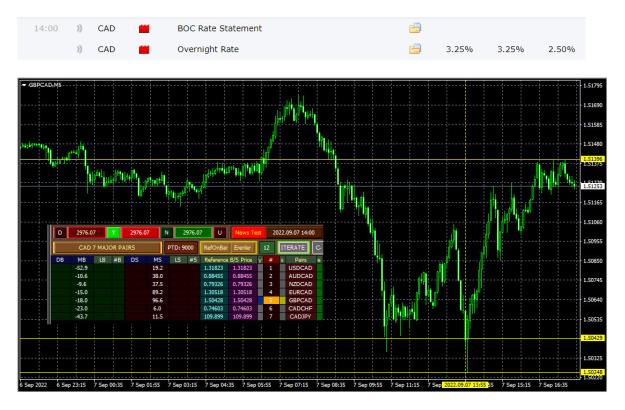Click the C button next to ITERATE
The height and width of the screenshot is (410, 625).
318,247
